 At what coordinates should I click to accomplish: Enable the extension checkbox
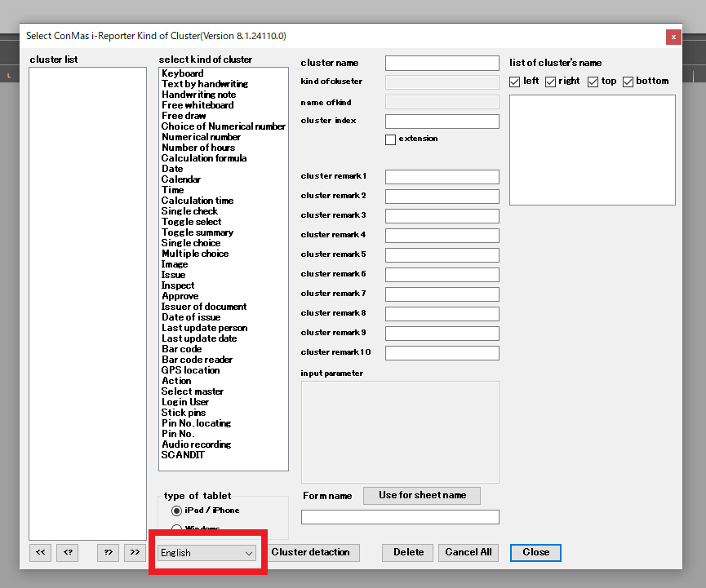click(x=391, y=139)
